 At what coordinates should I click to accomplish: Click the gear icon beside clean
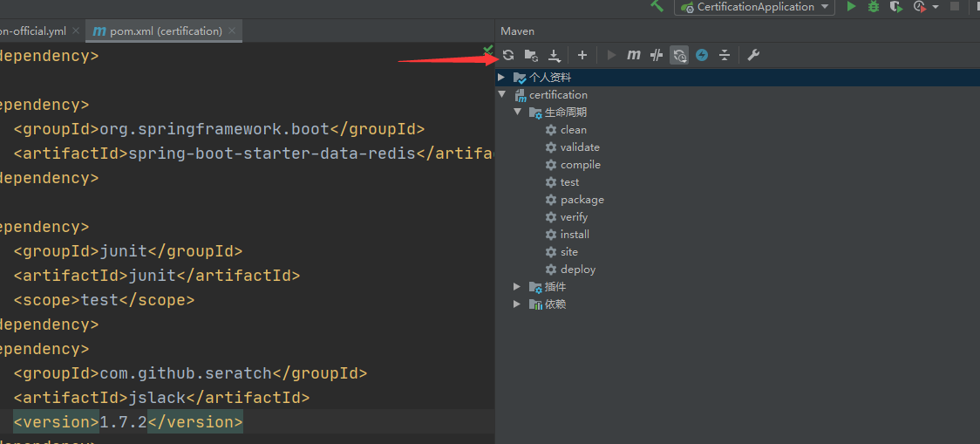551,129
